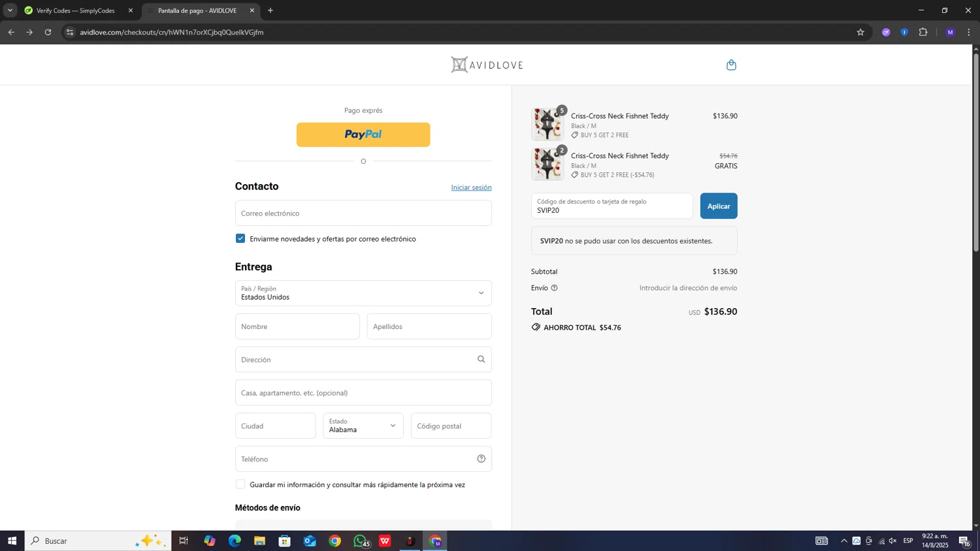Open a new browser tab

coord(270,10)
